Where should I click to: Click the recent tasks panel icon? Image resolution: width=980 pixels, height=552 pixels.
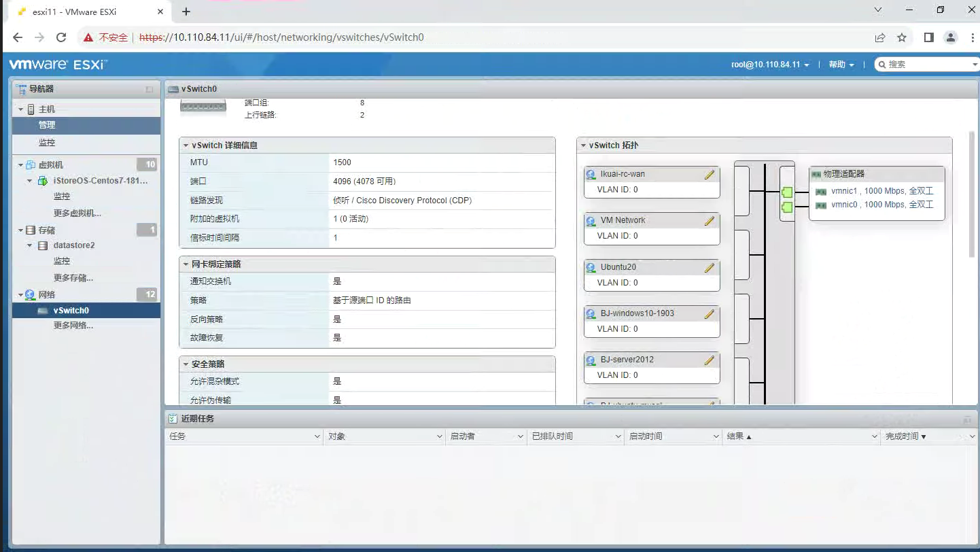tap(173, 419)
